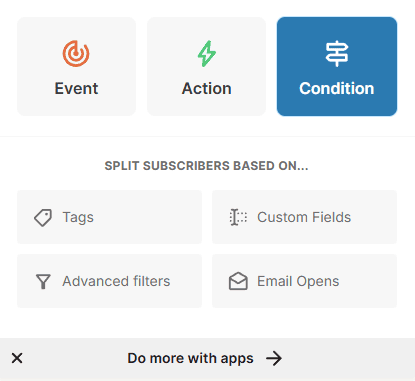
Task: Choose the Custom Fields condition option
Action: 304,217
